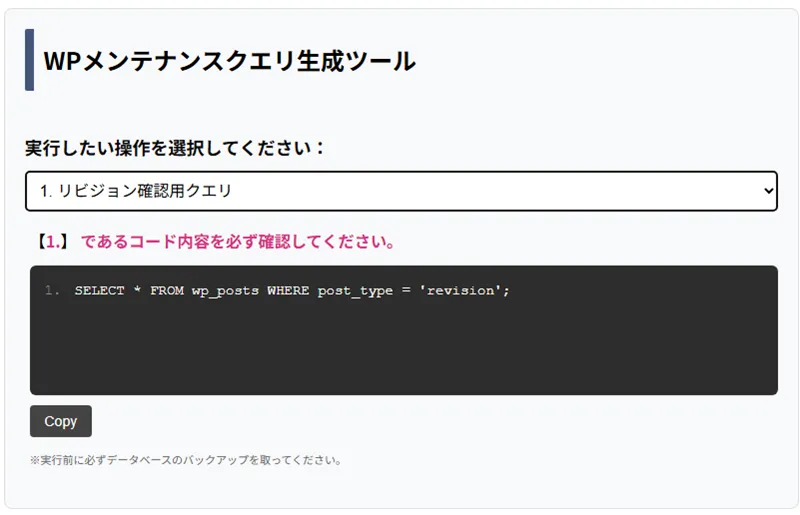Click the blue accent bar beside the heading
This screenshot has height=515, width=800.
coord(29,60)
